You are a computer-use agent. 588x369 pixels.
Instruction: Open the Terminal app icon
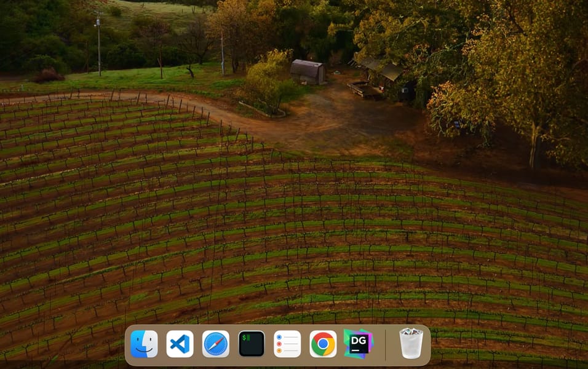(252, 344)
